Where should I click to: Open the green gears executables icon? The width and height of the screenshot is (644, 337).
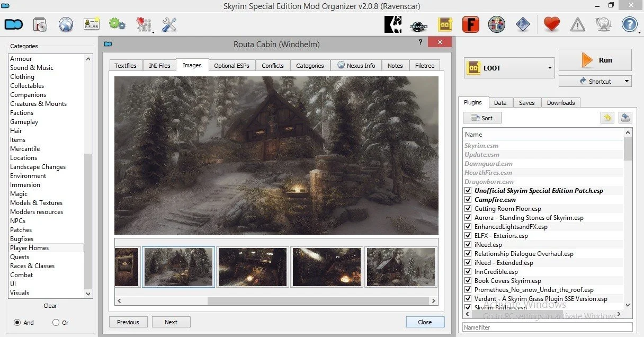point(117,24)
